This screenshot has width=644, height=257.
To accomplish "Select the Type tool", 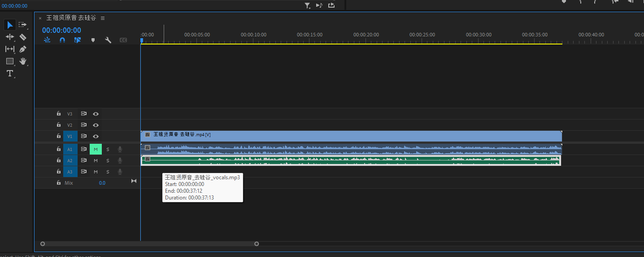I will [x=10, y=73].
